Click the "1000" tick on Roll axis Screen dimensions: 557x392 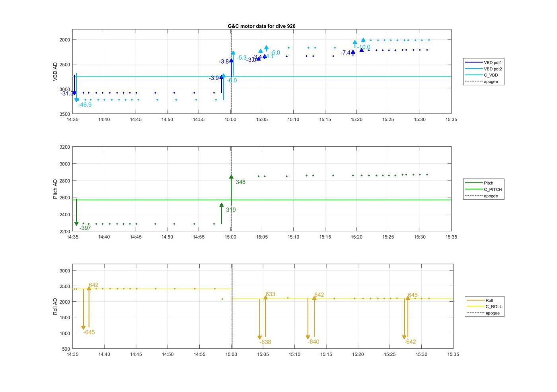(x=64, y=333)
